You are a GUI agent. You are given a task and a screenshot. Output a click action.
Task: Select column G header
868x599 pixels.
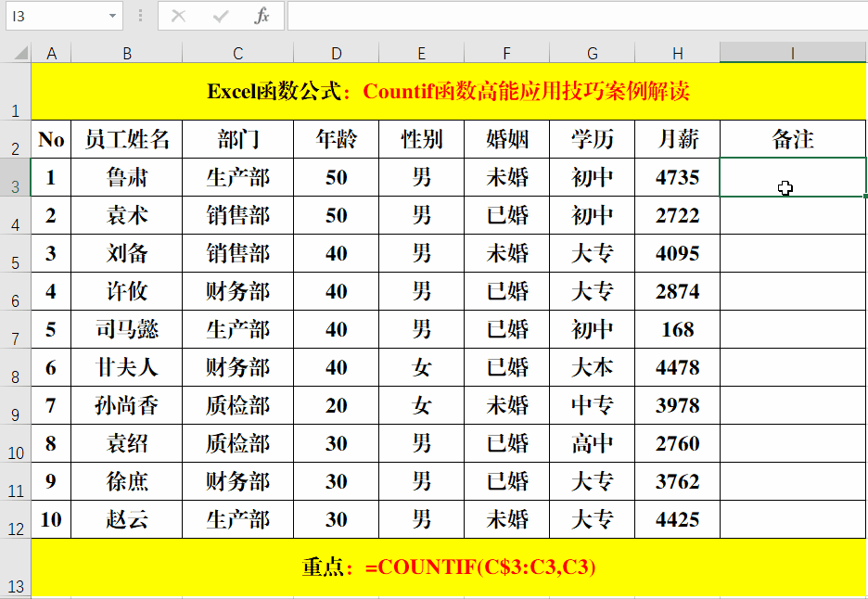coord(592,53)
